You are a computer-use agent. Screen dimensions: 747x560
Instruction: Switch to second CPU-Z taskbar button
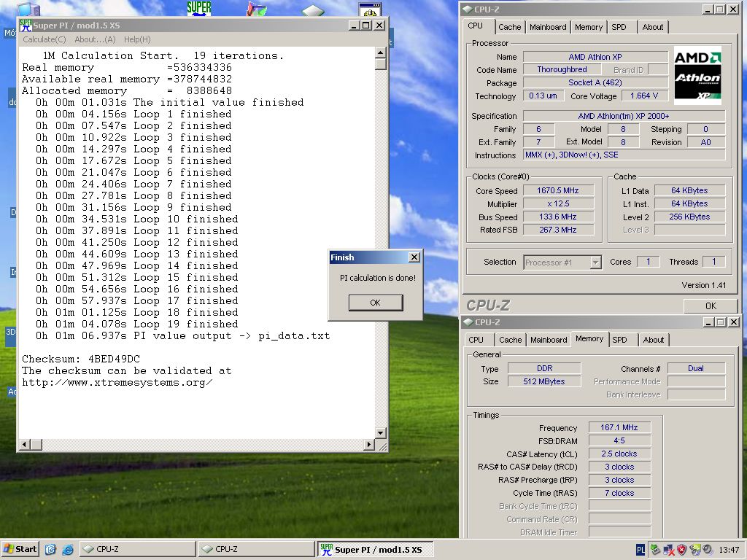[x=256, y=549]
